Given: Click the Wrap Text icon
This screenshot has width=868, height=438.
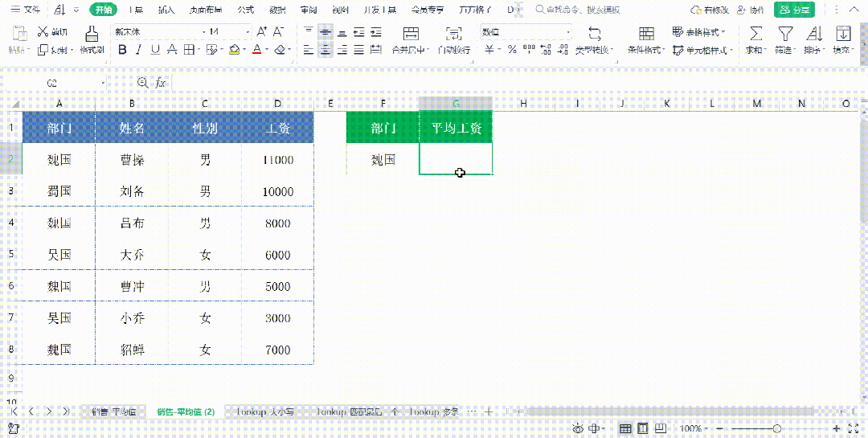Looking at the screenshot, I should (x=454, y=33).
